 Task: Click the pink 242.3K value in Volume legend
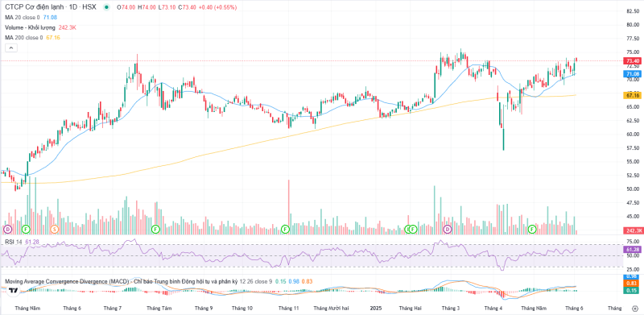coord(68,27)
